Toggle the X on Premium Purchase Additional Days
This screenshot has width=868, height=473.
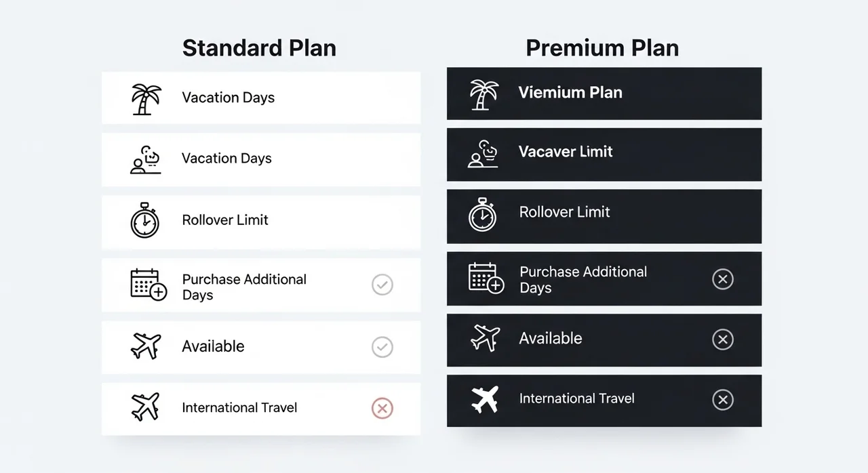point(723,279)
